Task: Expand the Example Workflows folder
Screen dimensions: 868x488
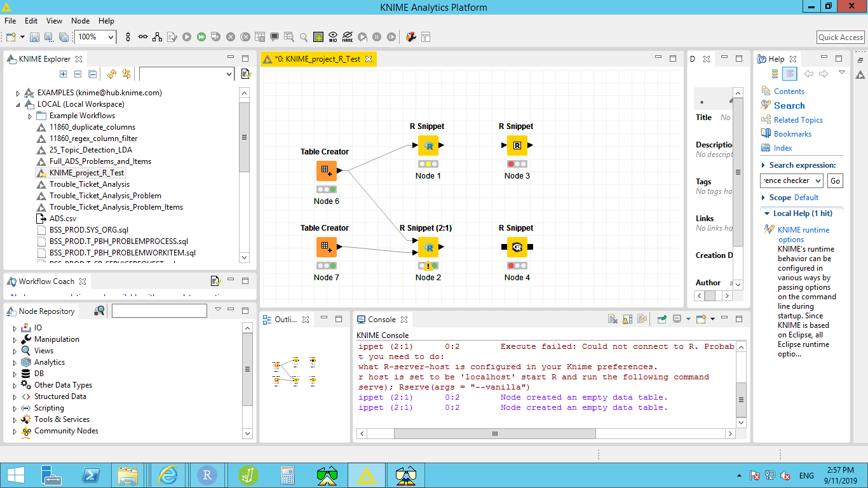Action: tap(30, 116)
